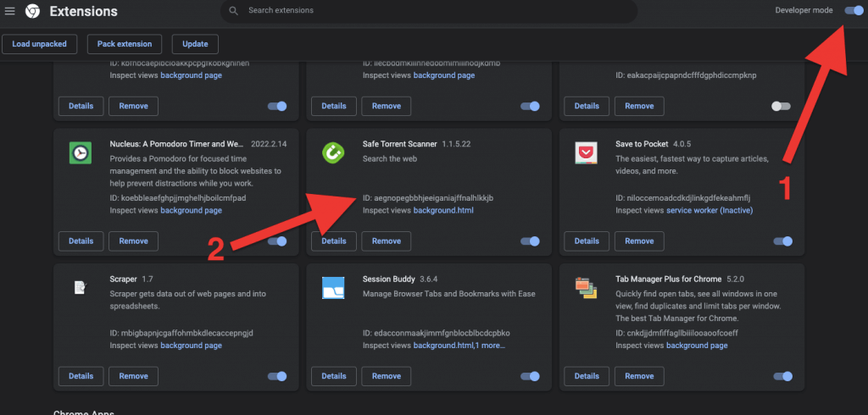Click the Nucleus ID 'koebbleaefghpjjmghelhjboilcmfpad'
The width and height of the screenshot is (868, 415).
(183, 197)
